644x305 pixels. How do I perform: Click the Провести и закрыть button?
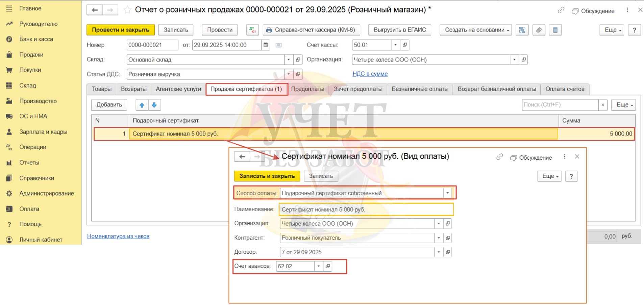(x=121, y=30)
